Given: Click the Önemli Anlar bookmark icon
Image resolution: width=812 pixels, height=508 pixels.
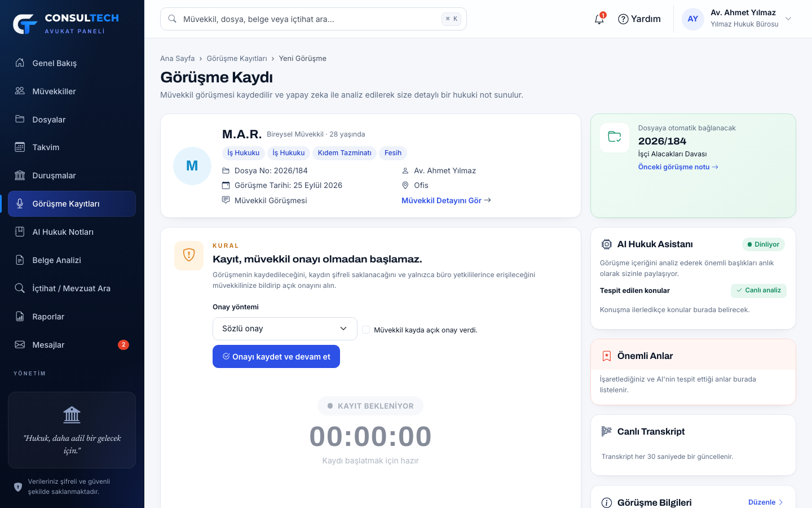Looking at the screenshot, I should pyautogui.click(x=607, y=356).
